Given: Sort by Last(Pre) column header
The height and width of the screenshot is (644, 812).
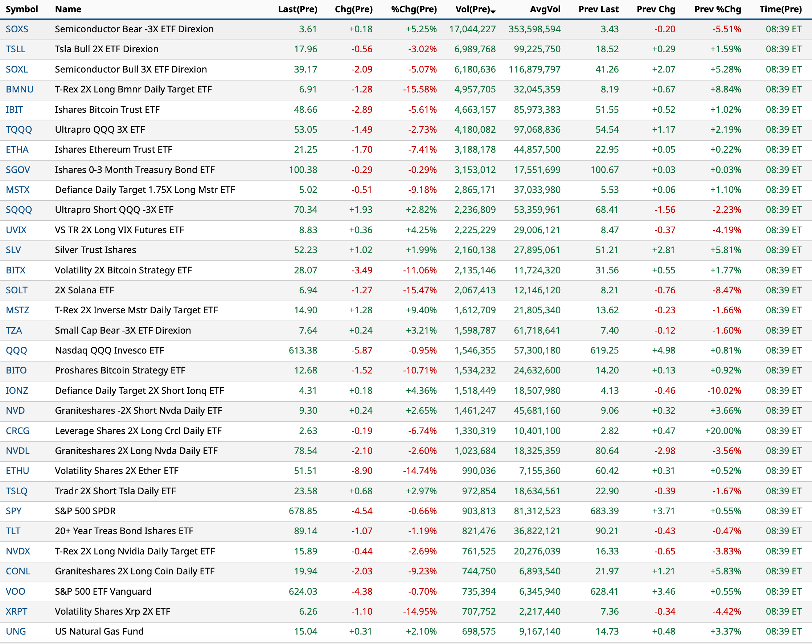Looking at the screenshot, I should click(x=297, y=9).
